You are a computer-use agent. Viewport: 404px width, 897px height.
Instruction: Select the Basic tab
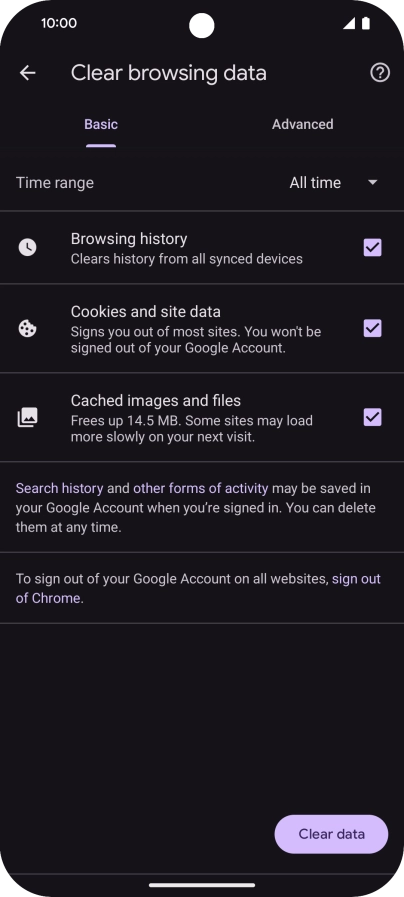[x=101, y=124]
